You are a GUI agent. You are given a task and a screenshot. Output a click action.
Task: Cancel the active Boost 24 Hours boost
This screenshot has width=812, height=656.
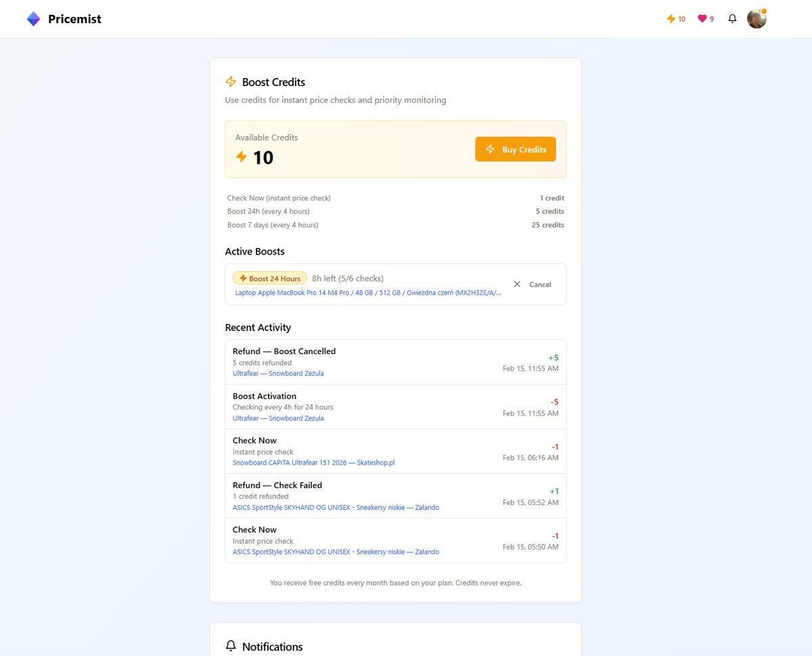533,284
